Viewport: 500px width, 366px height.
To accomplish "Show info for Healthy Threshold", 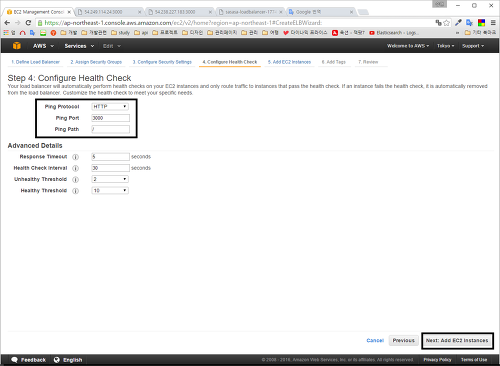I will coord(76,191).
